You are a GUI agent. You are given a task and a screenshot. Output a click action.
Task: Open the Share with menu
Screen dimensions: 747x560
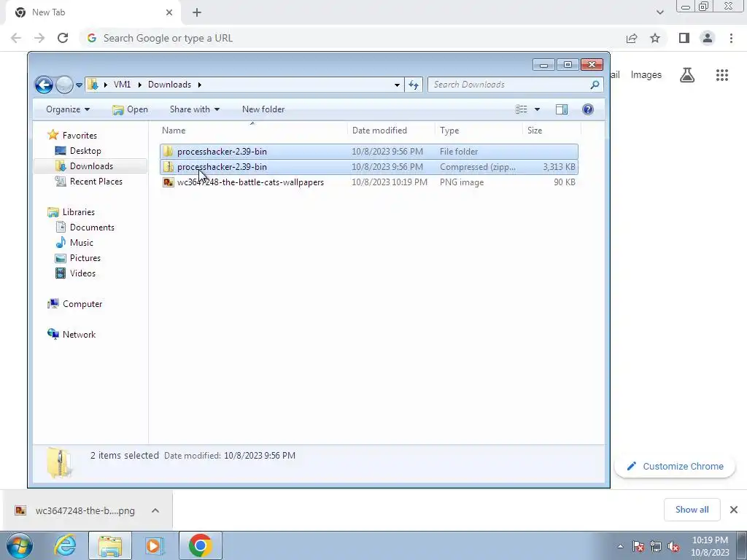point(194,109)
